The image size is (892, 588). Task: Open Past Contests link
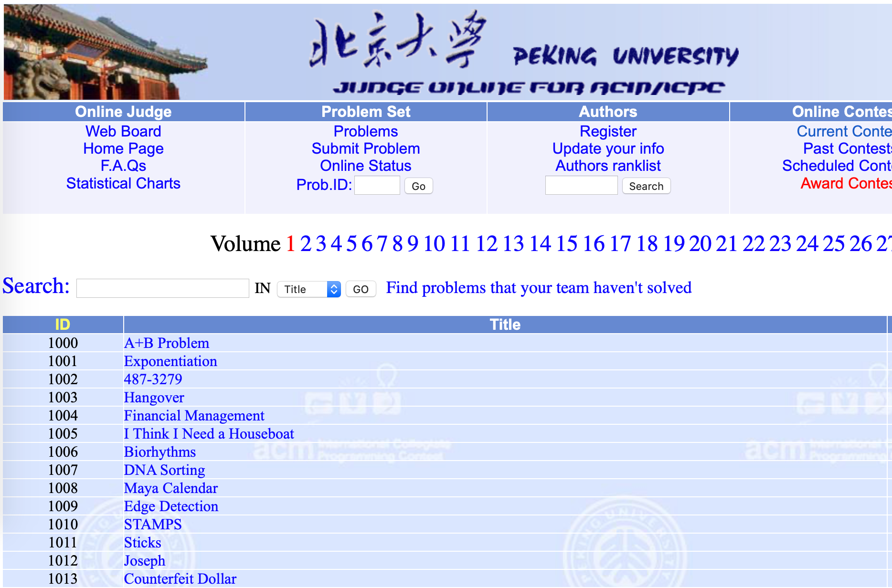(847, 148)
